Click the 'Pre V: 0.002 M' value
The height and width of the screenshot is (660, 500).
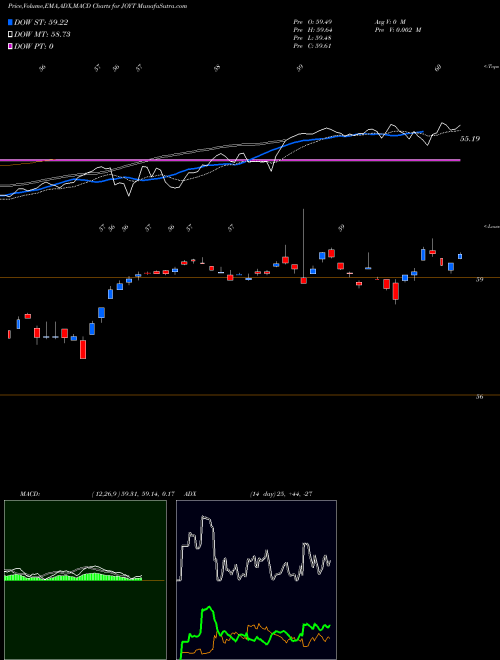click(x=398, y=30)
